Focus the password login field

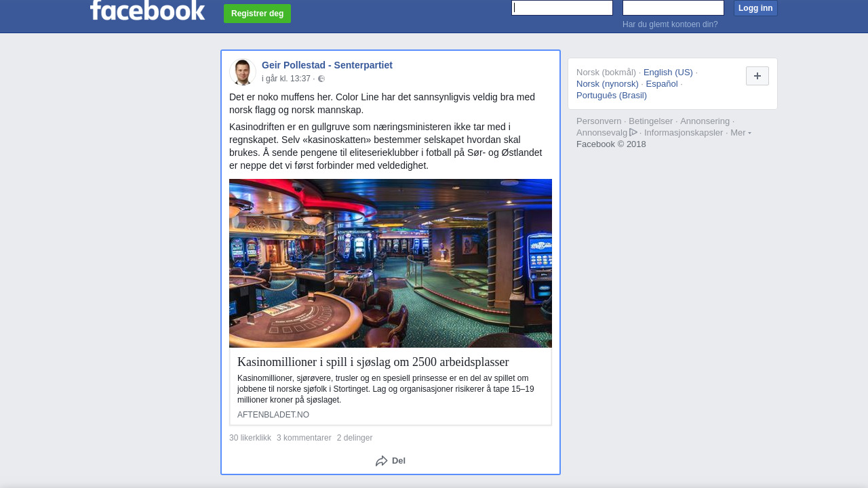click(x=673, y=7)
